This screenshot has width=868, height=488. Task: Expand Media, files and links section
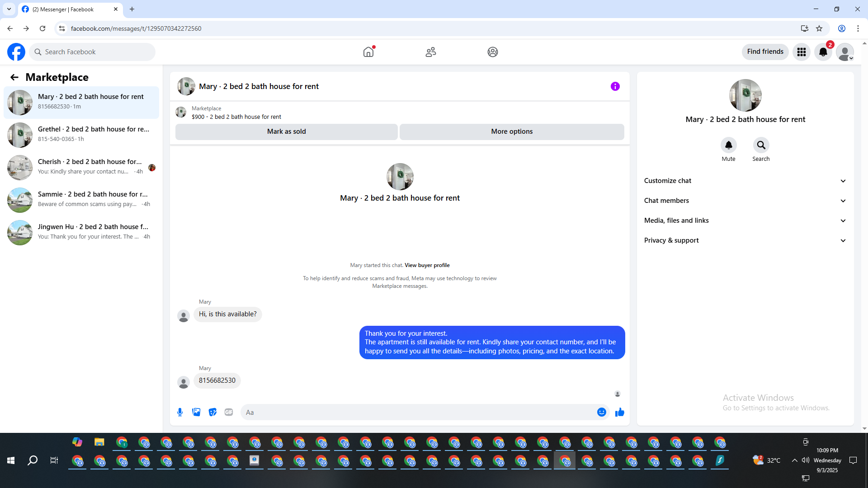coord(745,221)
